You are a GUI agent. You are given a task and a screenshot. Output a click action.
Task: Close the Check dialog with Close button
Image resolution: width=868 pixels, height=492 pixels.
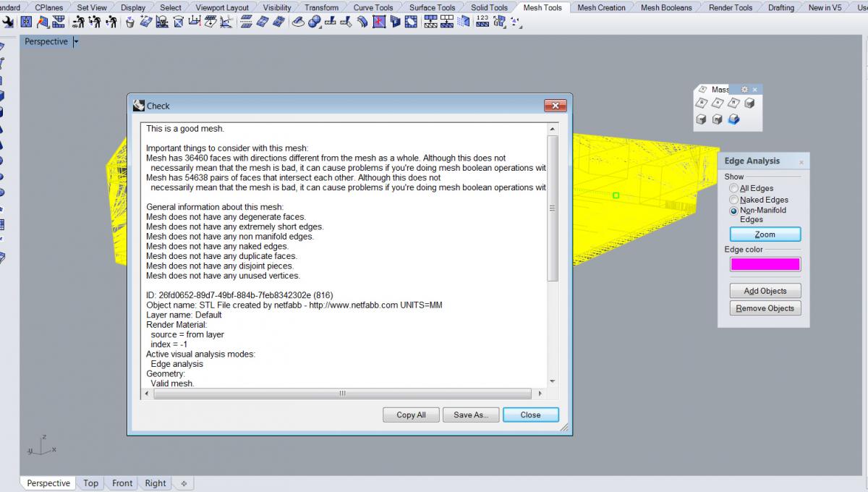[x=530, y=415]
